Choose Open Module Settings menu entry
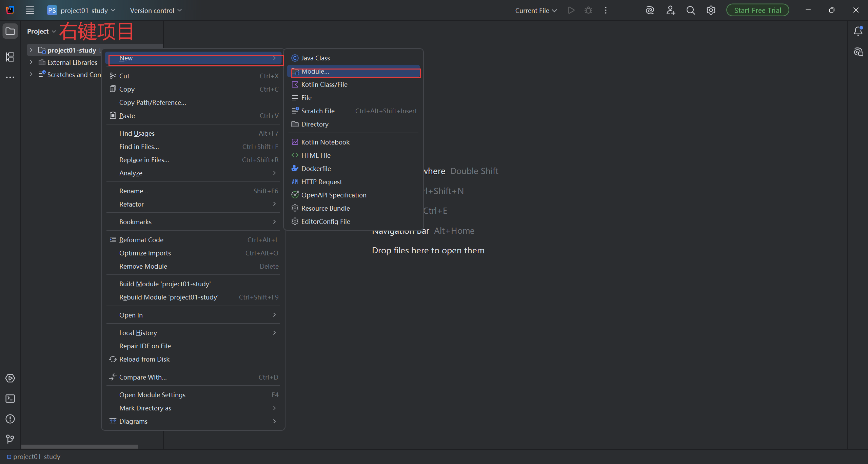This screenshot has width=868, height=464. (x=152, y=395)
